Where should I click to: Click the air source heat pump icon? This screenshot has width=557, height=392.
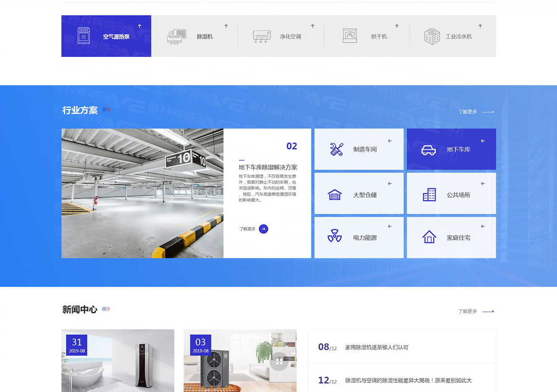click(84, 36)
